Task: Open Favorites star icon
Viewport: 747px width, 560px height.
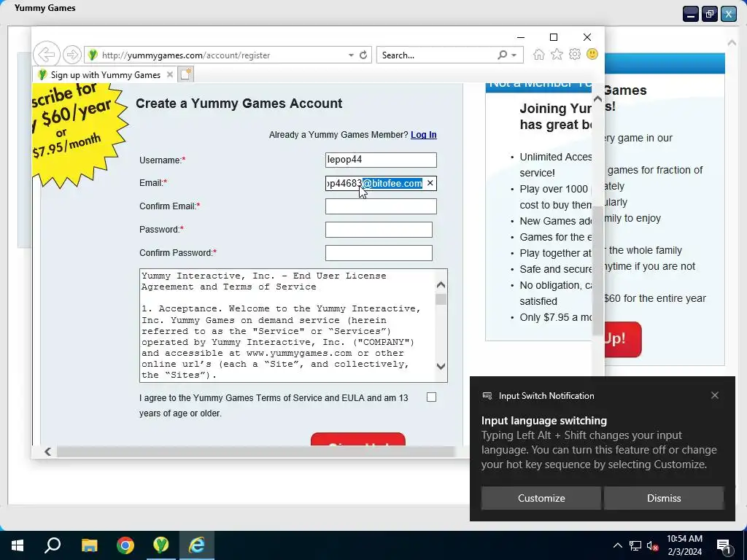Action: pyautogui.click(x=557, y=54)
